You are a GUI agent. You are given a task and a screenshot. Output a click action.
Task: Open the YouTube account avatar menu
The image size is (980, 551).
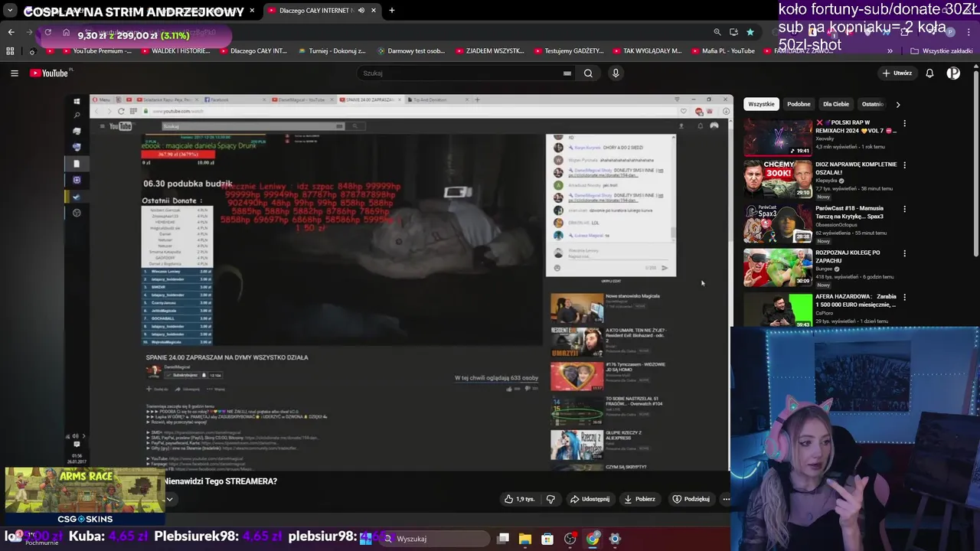[953, 73]
